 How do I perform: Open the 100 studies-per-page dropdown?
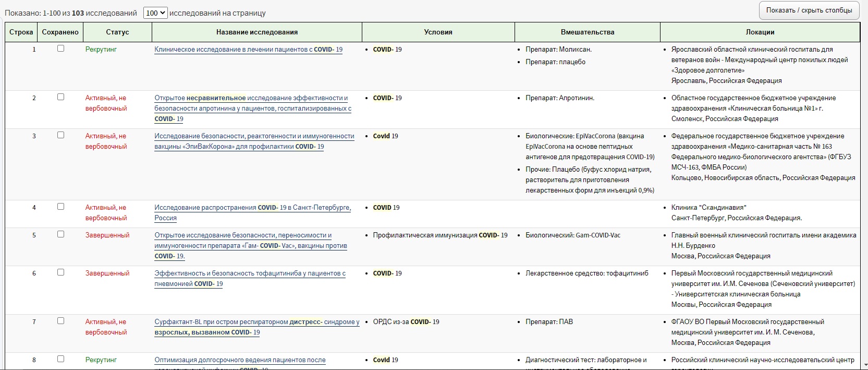coord(155,13)
